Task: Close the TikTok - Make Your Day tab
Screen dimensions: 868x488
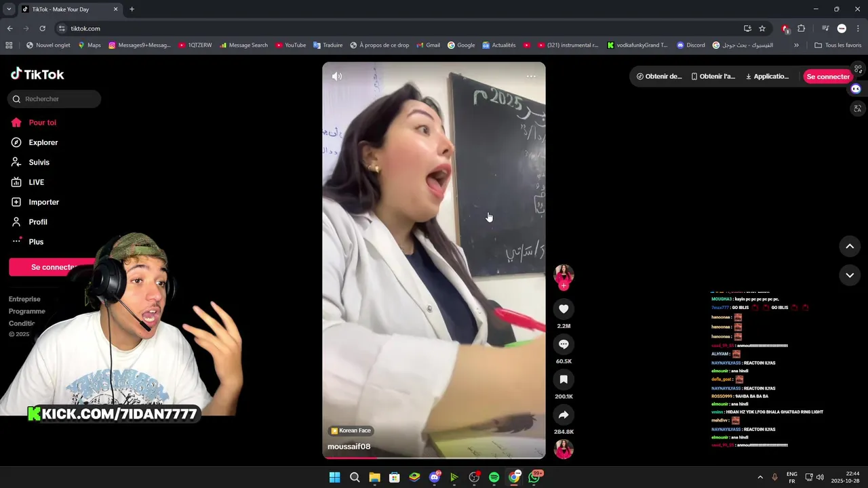Action: pyautogui.click(x=115, y=9)
